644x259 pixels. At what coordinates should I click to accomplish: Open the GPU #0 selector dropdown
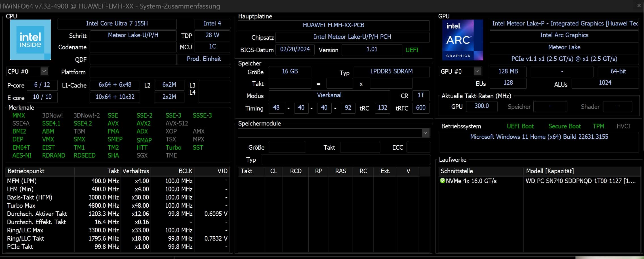point(477,71)
